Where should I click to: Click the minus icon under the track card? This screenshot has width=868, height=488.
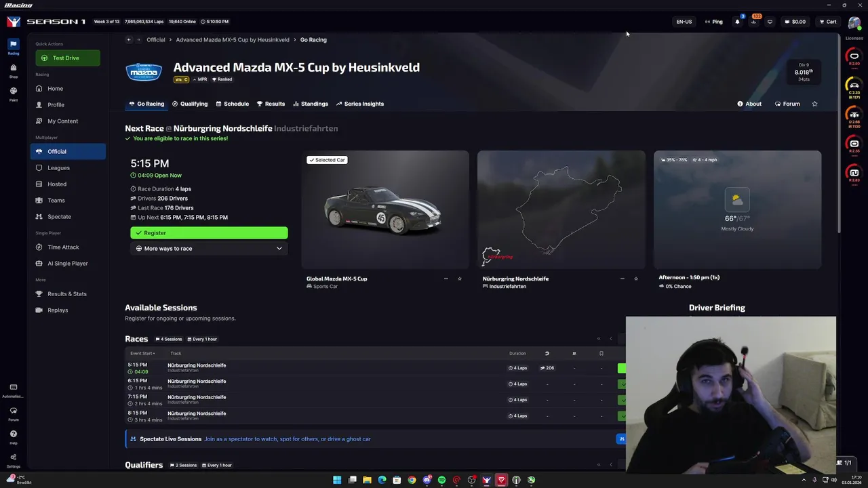point(622,279)
